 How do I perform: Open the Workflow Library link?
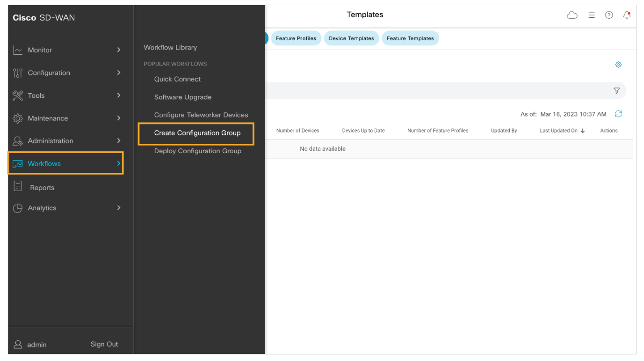(170, 47)
